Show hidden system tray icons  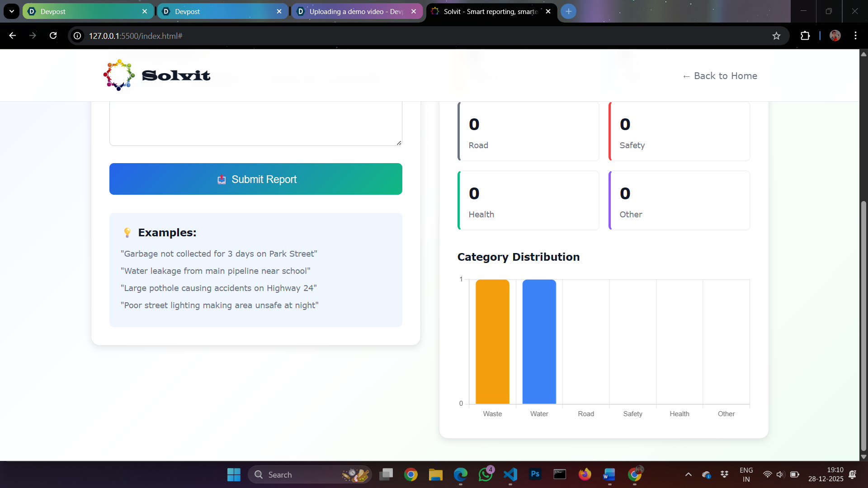click(688, 474)
